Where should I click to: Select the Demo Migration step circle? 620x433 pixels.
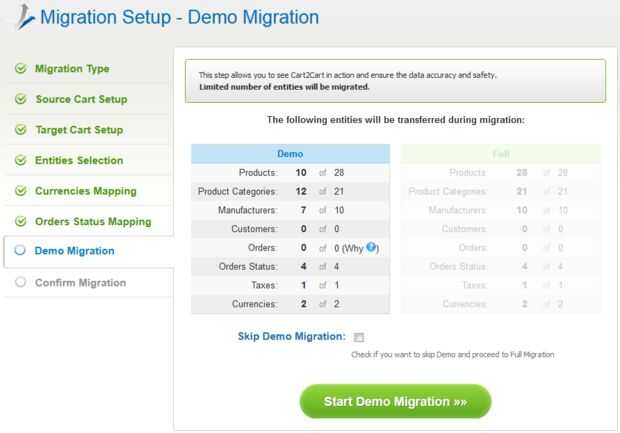(x=20, y=250)
